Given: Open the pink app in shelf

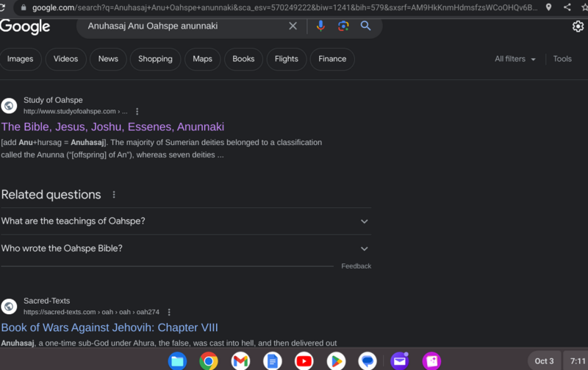Looking at the screenshot, I should [x=431, y=361].
